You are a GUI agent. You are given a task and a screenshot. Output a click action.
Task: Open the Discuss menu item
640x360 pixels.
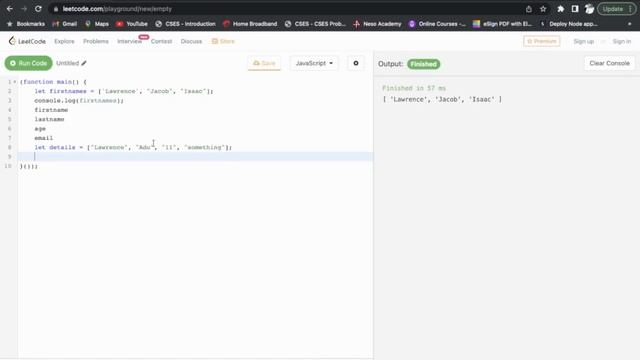[191, 41]
